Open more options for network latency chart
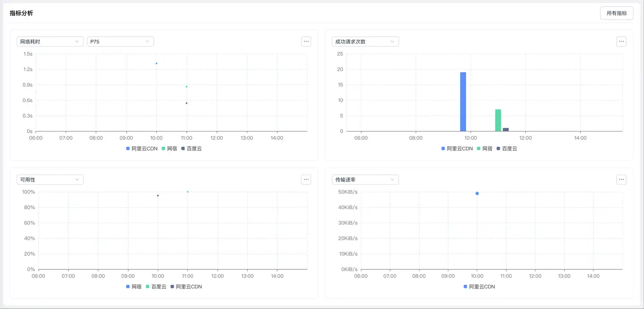This screenshot has height=309, width=644. click(306, 42)
